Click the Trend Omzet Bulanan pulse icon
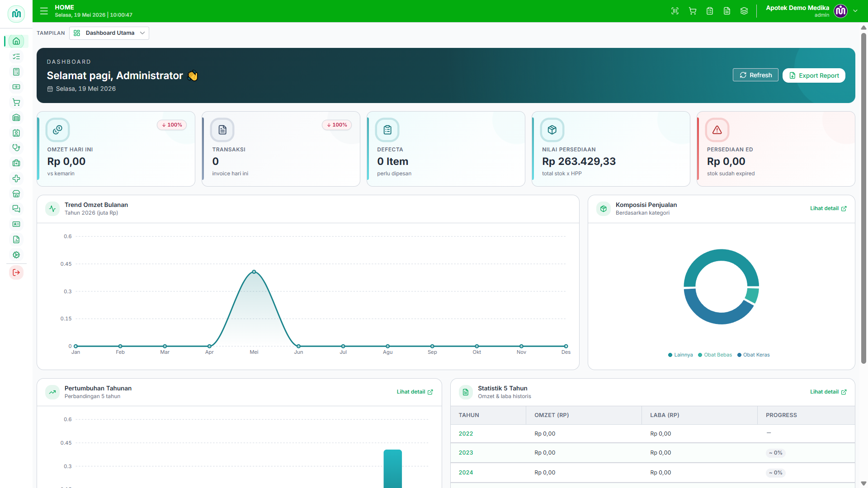The height and width of the screenshot is (488, 868). point(52,209)
